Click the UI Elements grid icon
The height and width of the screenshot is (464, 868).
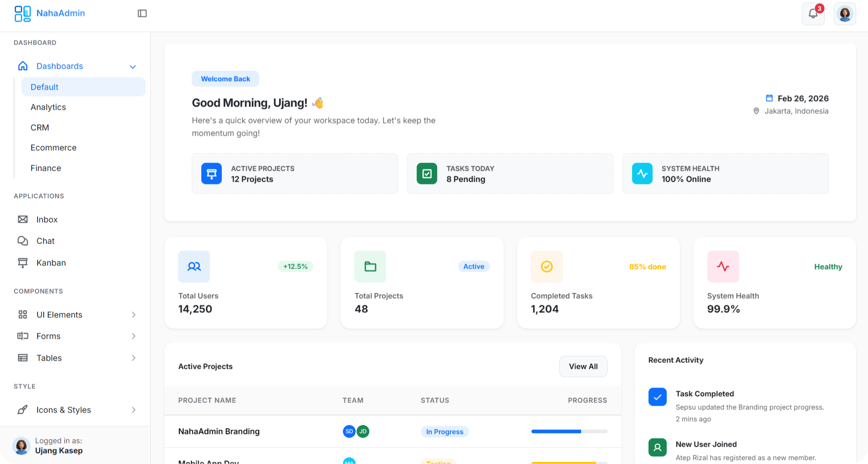[23, 315]
